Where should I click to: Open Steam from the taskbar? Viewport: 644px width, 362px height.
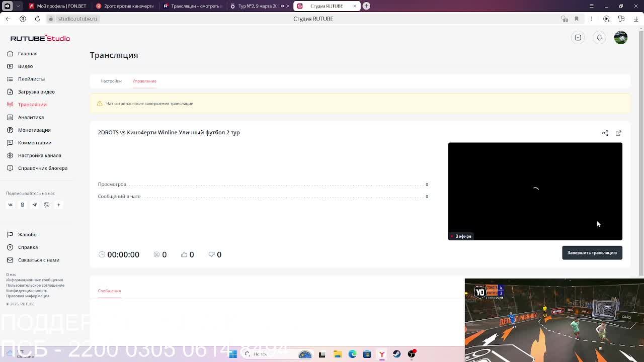click(x=397, y=354)
